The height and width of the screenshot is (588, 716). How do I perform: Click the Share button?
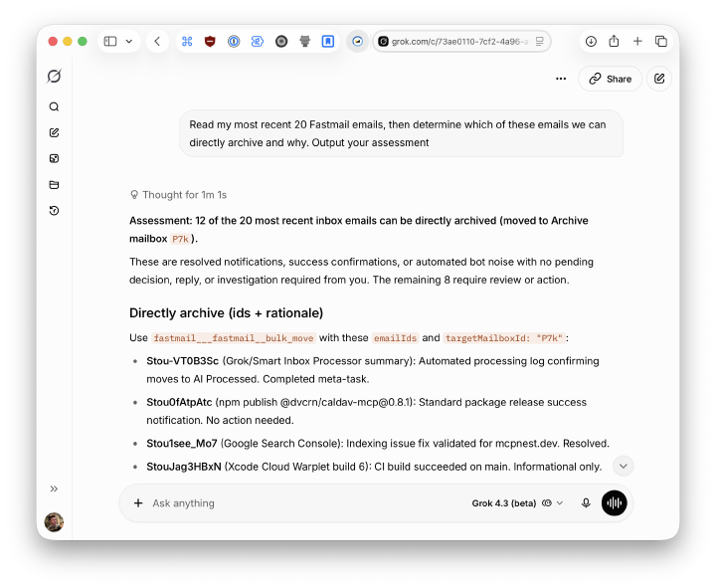click(x=610, y=79)
